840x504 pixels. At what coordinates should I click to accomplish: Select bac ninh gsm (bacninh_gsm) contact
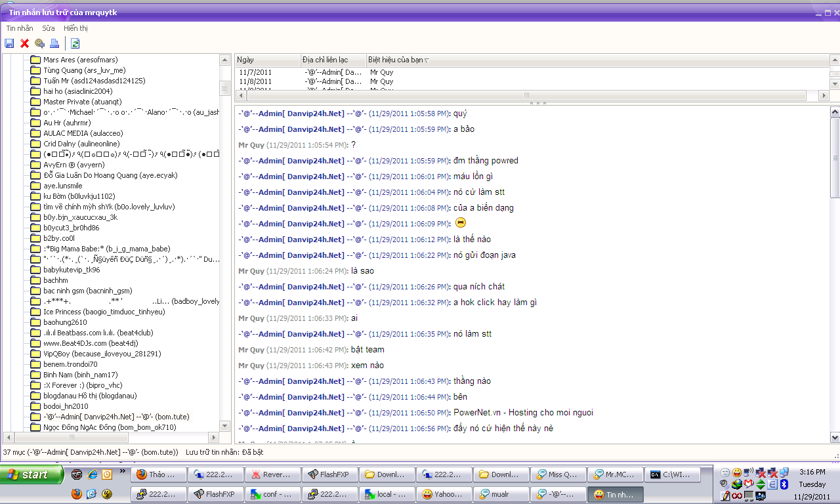pyautogui.click(x=87, y=291)
